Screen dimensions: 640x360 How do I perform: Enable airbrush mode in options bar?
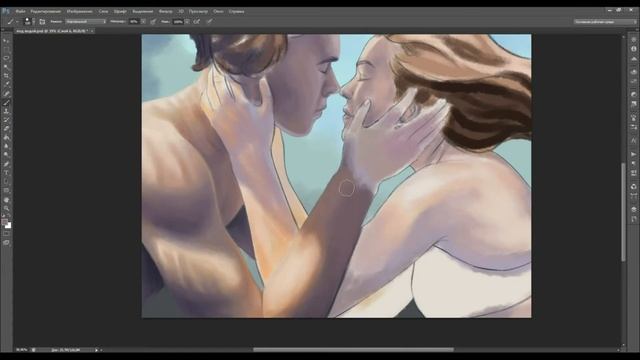click(x=197, y=22)
